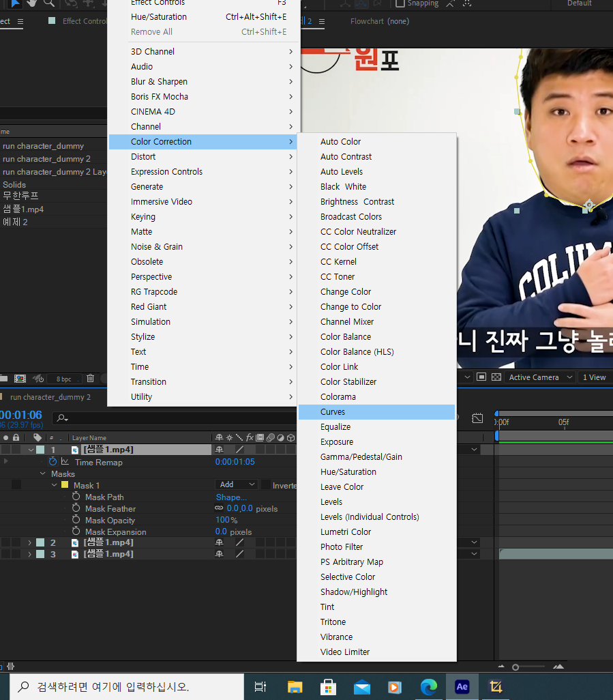Screen dimensions: 613x700
Task: Open Microsoft Store from taskbar
Action: 329,686
